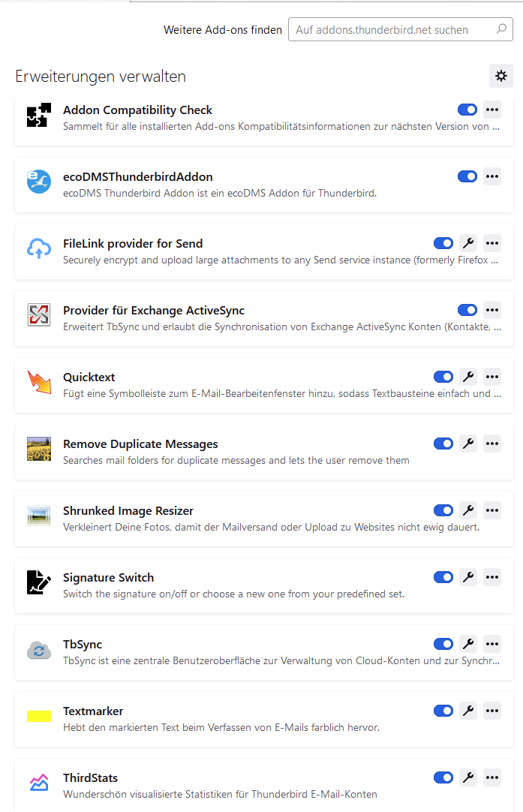The width and height of the screenshot is (523, 812).
Task: Disable the Shrunked Image Resizer toggle
Action: [443, 510]
